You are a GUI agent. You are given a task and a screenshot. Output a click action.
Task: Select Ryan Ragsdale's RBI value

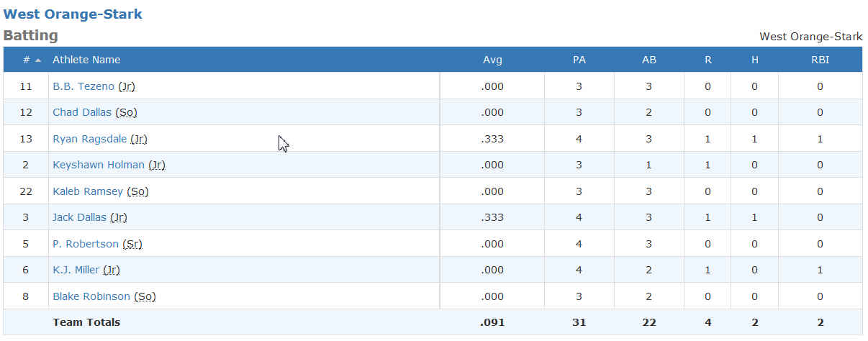(820, 139)
